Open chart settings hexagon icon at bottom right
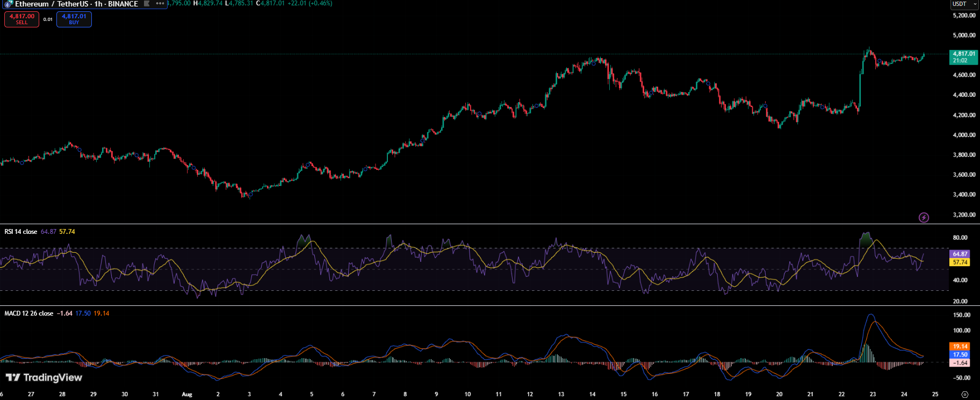 point(965,394)
